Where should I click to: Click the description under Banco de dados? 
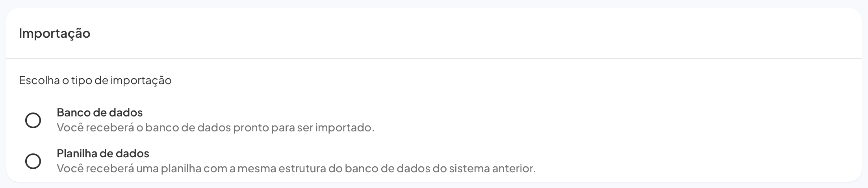tap(215, 128)
